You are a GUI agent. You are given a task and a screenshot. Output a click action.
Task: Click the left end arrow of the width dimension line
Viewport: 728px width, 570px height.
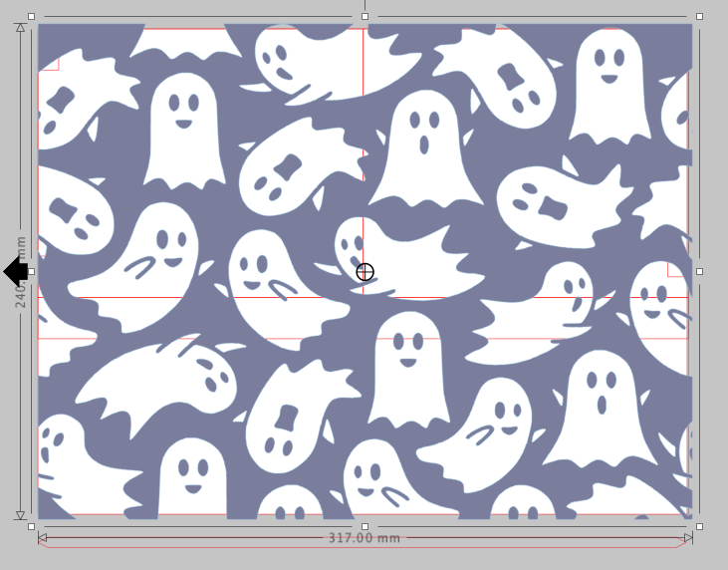click(43, 539)
